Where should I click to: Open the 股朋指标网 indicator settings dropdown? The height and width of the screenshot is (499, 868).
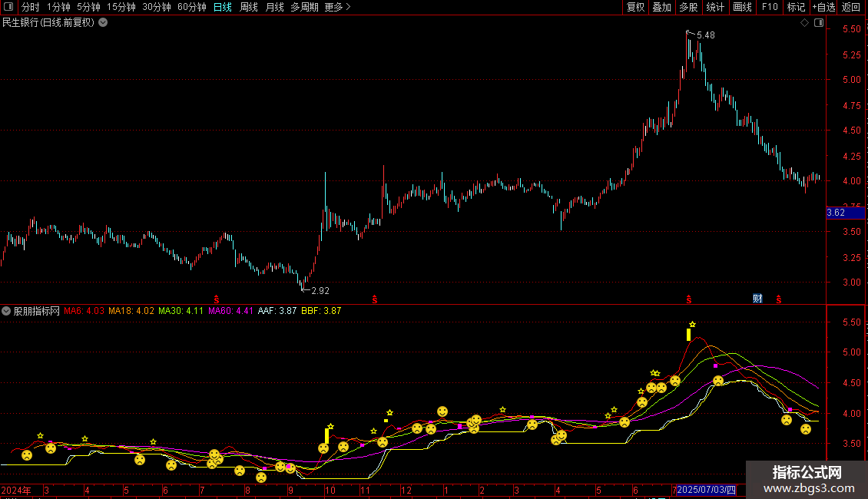tap(6, 311)
